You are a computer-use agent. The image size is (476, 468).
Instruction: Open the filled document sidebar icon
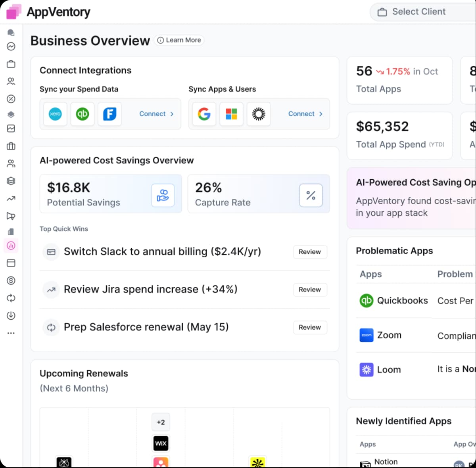pyautogui.click(x=11, y=232)
